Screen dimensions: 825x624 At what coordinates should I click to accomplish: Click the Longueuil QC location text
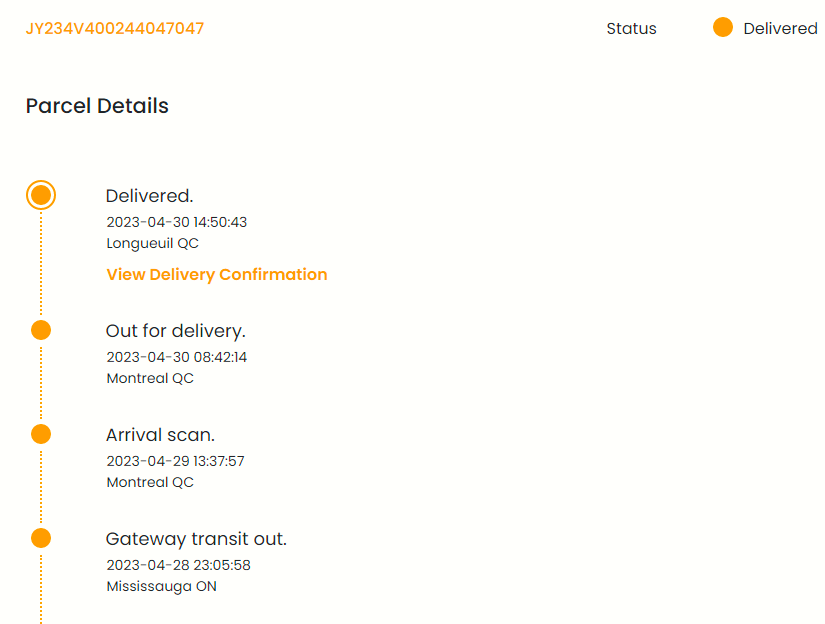(153, 243)
